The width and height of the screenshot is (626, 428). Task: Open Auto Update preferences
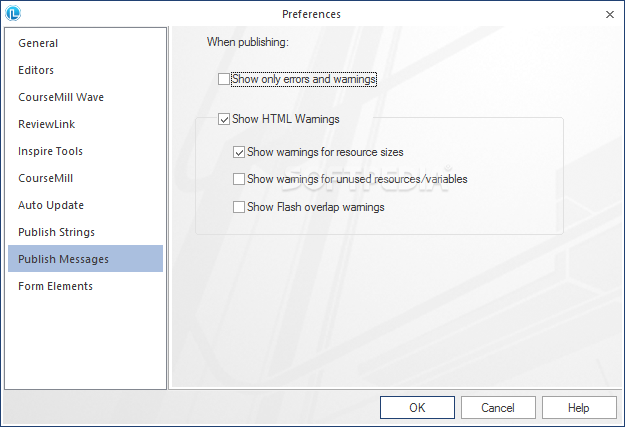(x=85, y=205)
